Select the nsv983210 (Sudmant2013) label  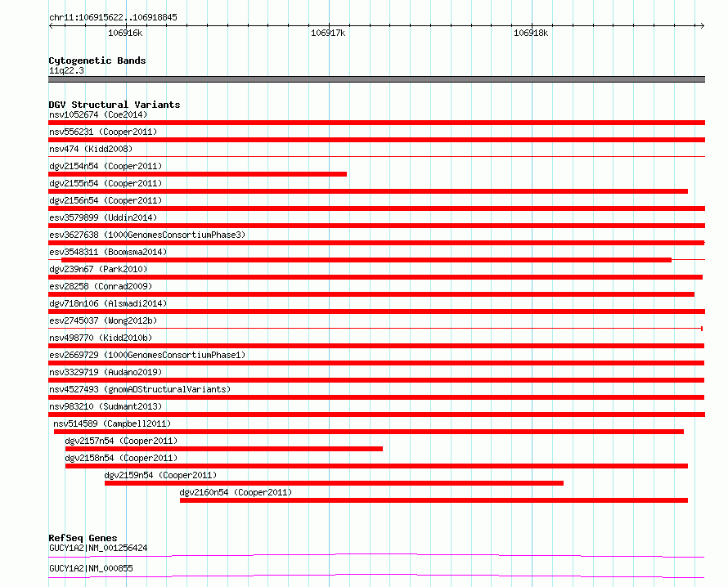tap(106, 406)
